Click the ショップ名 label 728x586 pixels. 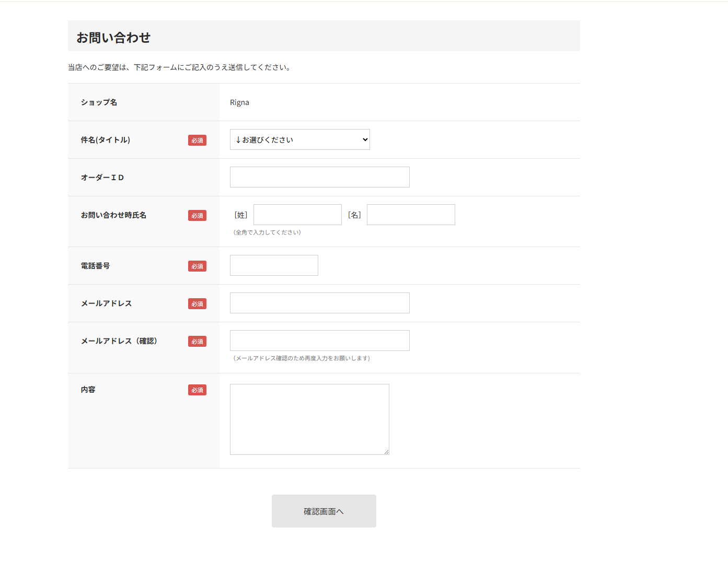99,102
